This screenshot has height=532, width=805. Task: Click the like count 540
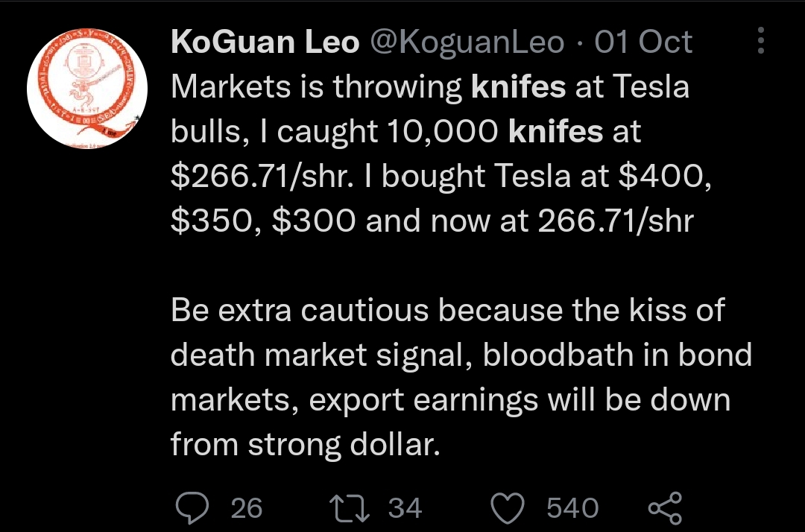point(572,508)
